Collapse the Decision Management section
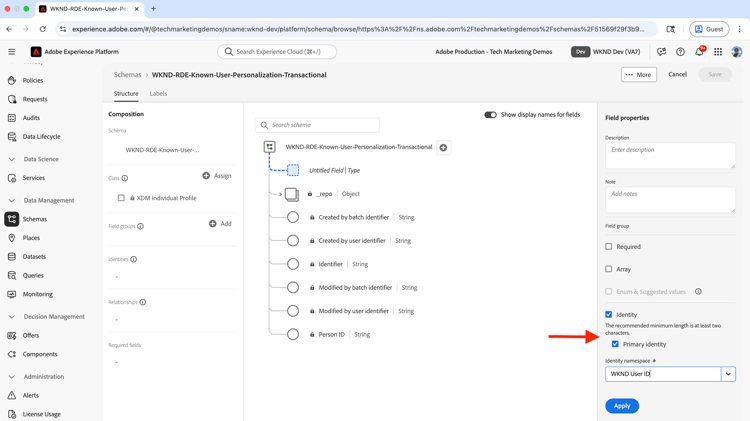 click(12, 317)
